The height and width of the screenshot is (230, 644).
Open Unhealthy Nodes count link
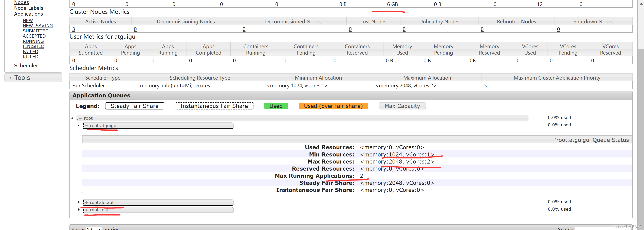[x=404, y=29]
